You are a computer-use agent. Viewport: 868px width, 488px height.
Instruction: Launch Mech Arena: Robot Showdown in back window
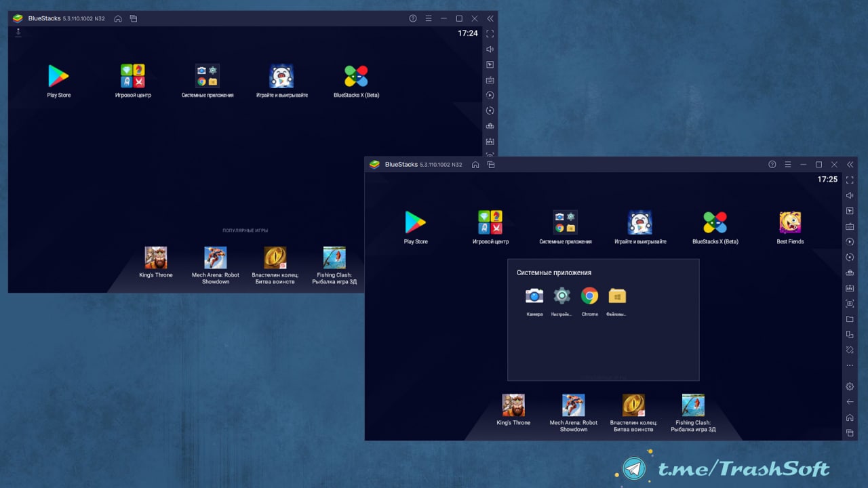(x=216, y=258)
